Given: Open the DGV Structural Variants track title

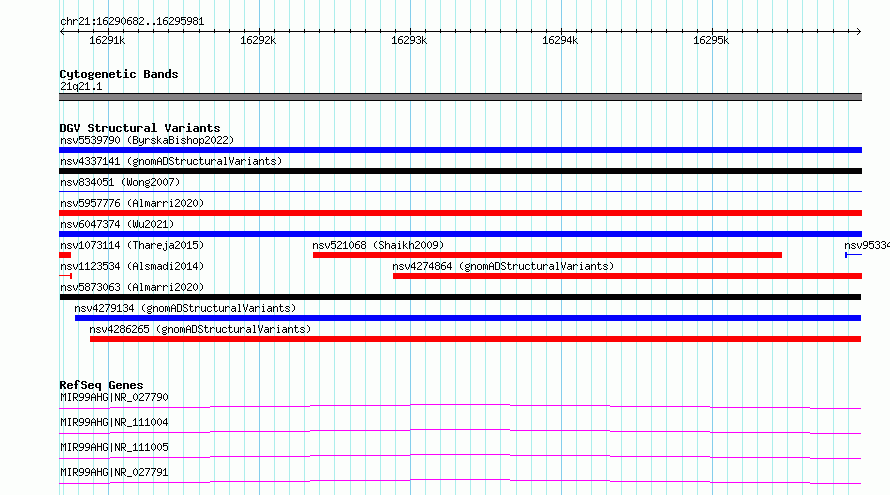Looking at the screenshot, I should click(140, 128).
